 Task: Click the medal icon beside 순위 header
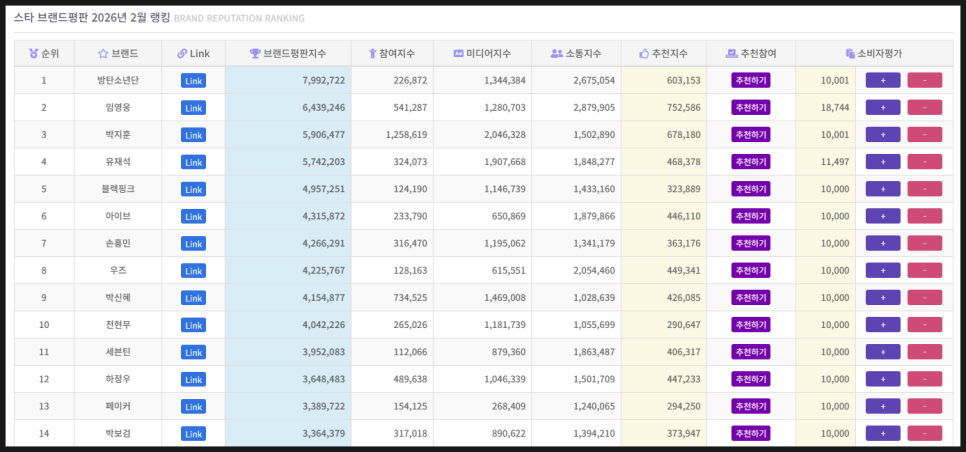pyautogui.click(x=33, y=54)
